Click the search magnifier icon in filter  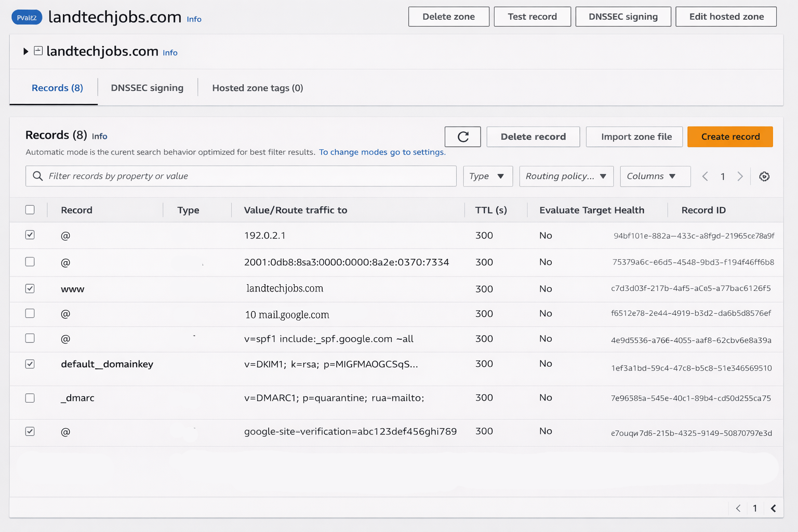[38, 176]
